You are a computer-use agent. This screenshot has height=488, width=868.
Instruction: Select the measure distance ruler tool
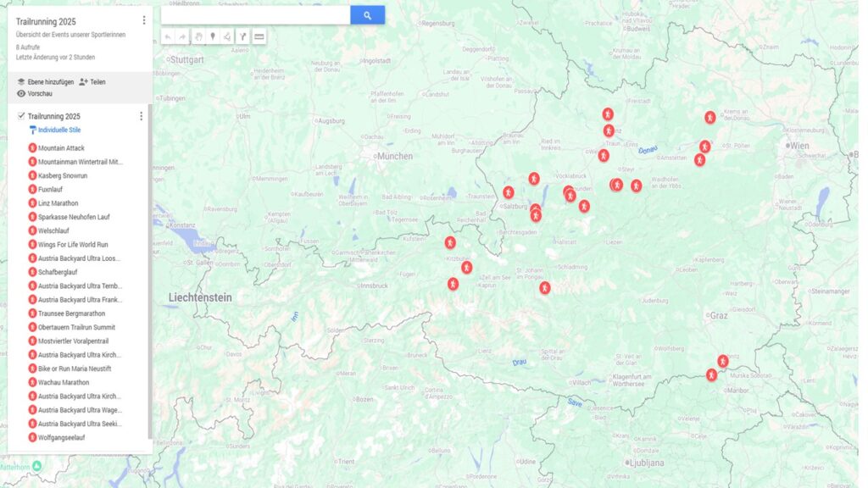pos(259,37)
